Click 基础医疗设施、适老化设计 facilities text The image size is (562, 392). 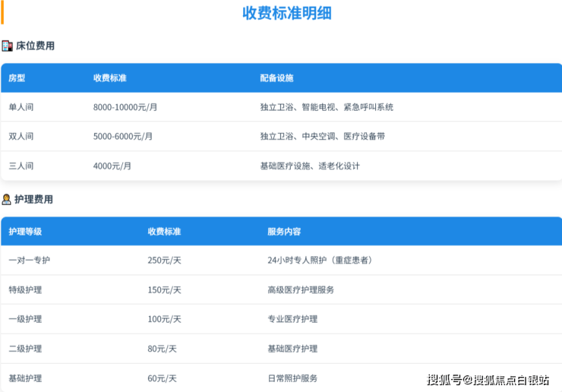(x=310, y=166)
